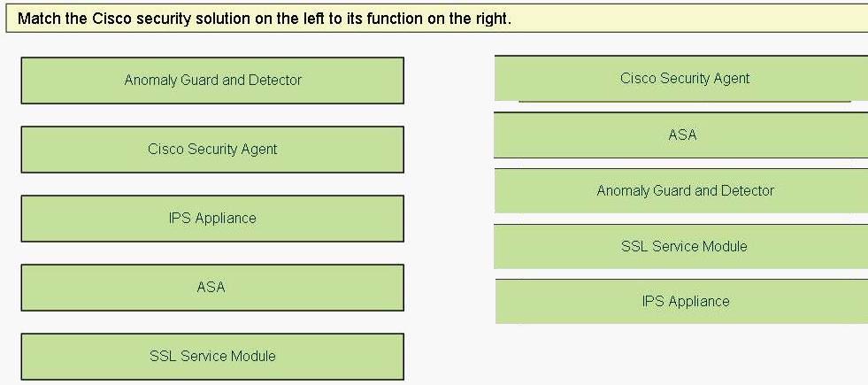Activate the first draggable item in left list
The height and width of the screenshot is (385, 868).
(212, 81)
